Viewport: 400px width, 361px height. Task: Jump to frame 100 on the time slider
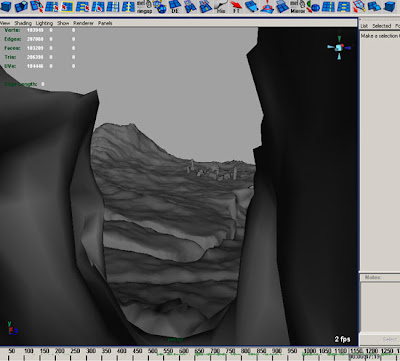[x=29, y=351]
